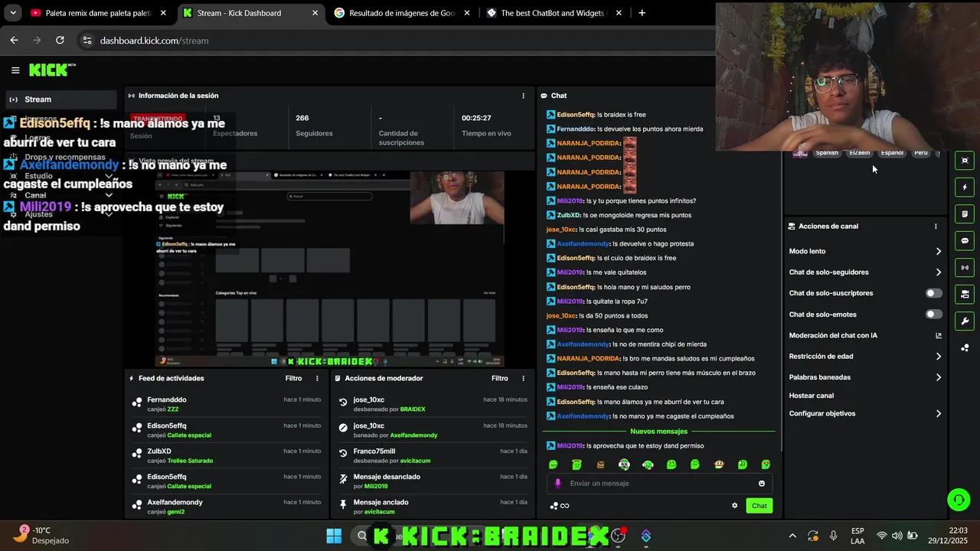
Task: Open the browser tab list dropdown
Action: point(12,13)
